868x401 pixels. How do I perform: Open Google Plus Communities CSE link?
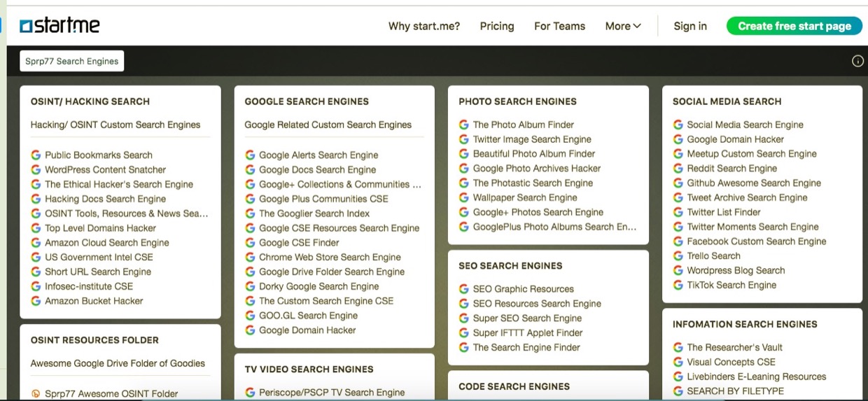pos(323,199)
